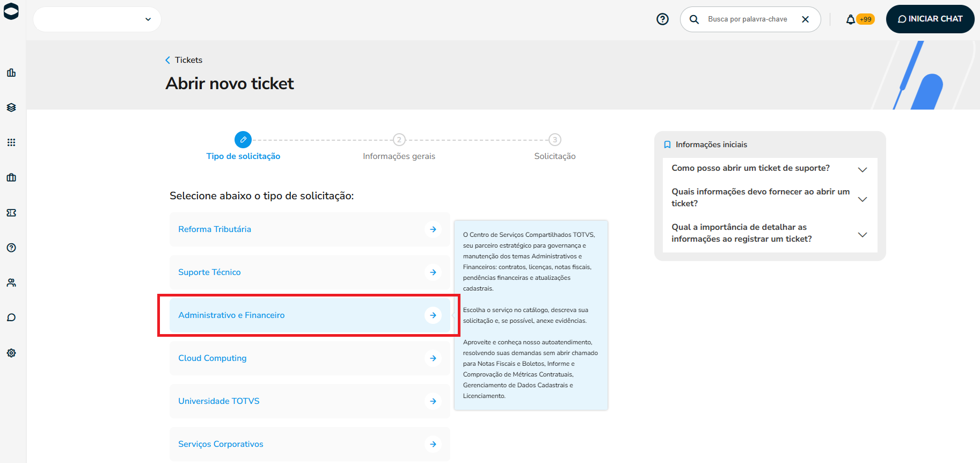Open the chat bubble sidebar icon
The image size is (980, 463).
(x=11, y=317)
